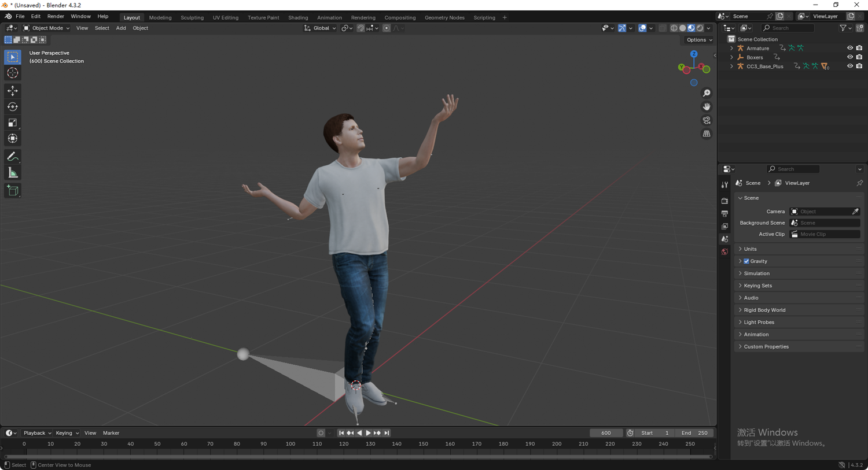Click the End frame field
The image size is (868, 470).
(694, 433)
